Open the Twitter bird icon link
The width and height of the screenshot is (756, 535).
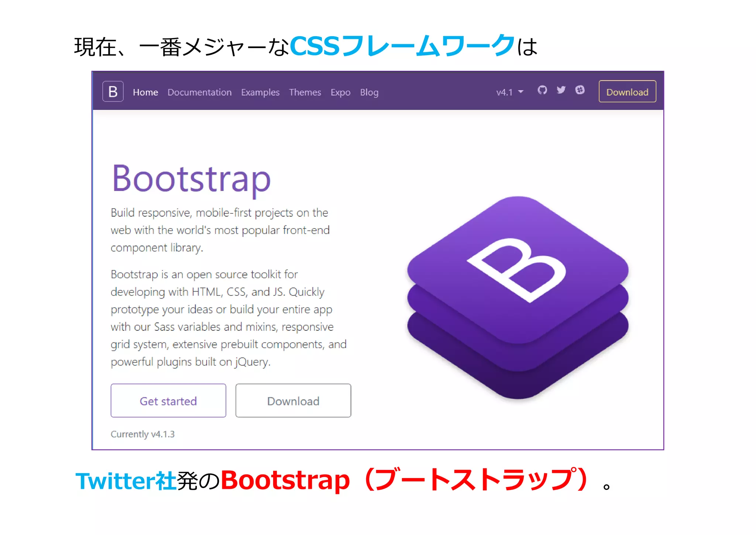pos(561,90)
